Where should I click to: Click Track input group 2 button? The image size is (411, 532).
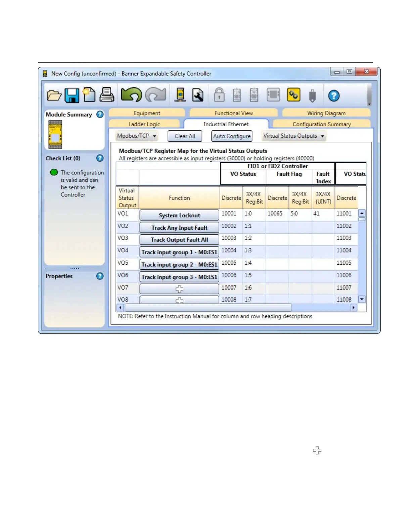pos(179,265)
